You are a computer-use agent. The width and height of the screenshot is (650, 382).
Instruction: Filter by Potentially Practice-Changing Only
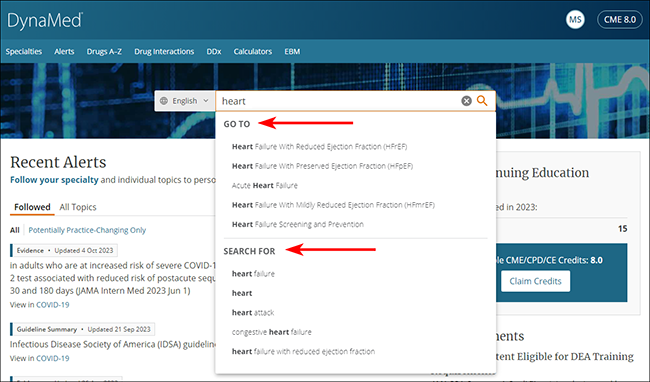(87, 230)
